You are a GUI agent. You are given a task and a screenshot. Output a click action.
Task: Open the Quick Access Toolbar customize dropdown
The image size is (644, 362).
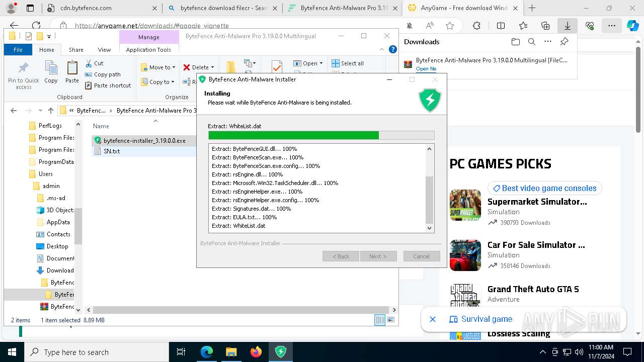[49, 36]
